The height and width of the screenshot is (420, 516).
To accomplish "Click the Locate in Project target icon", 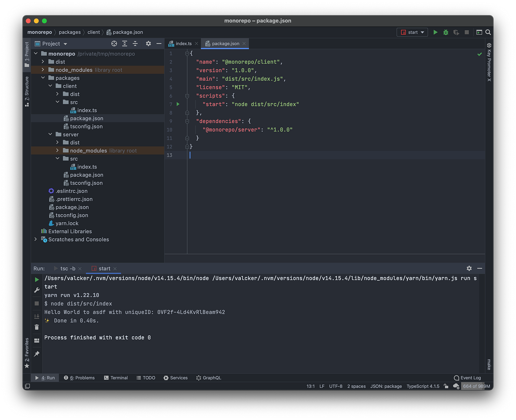I will click(x=114, y=44).
